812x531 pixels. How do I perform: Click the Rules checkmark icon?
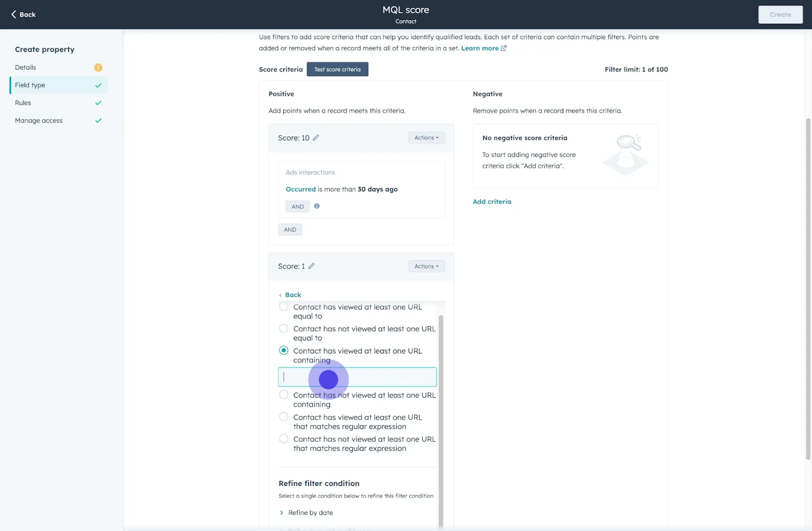(x=98, y=103)
